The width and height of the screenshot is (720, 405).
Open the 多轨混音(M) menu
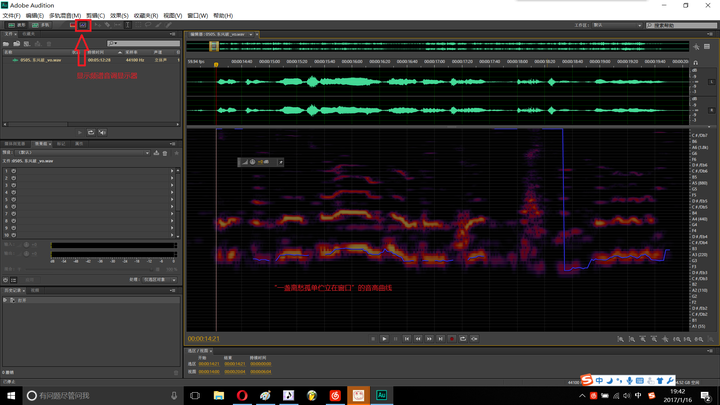(x=65, y=16)
